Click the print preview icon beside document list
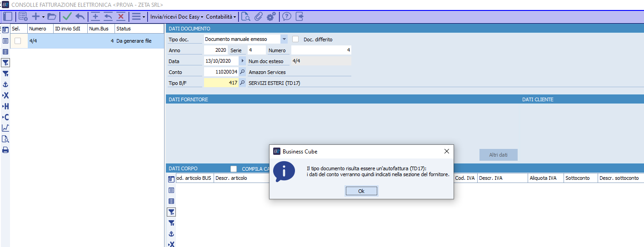Screen dimensions: 644x247 tap(5, 139)
